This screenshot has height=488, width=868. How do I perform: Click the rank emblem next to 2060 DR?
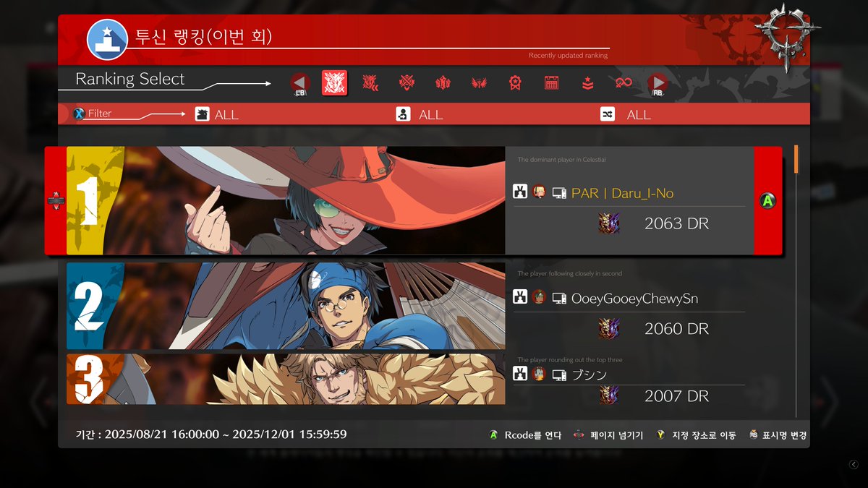tap(609, 328)
